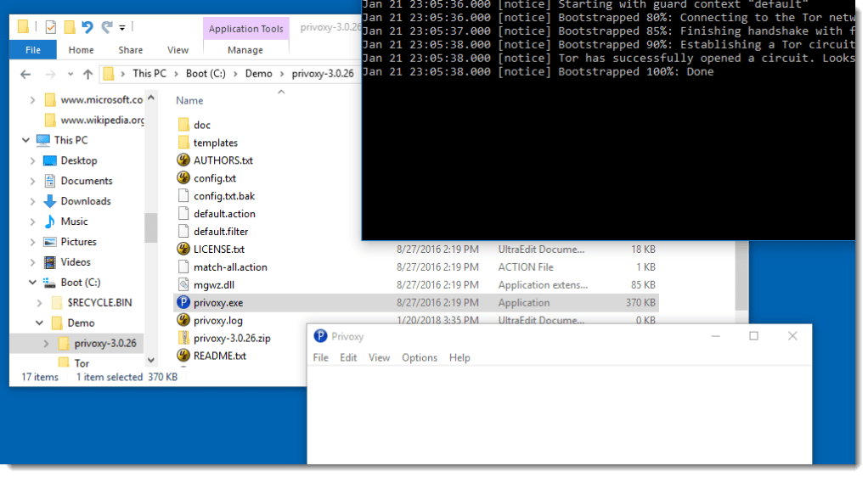Open the blue File tab in Explorer
Image resolution: width=868 pixels, height=477 pixels.
(x=33, y=50)
